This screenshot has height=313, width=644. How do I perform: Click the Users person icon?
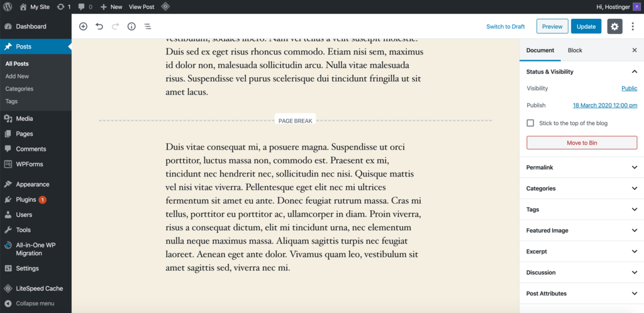point(8,214)
